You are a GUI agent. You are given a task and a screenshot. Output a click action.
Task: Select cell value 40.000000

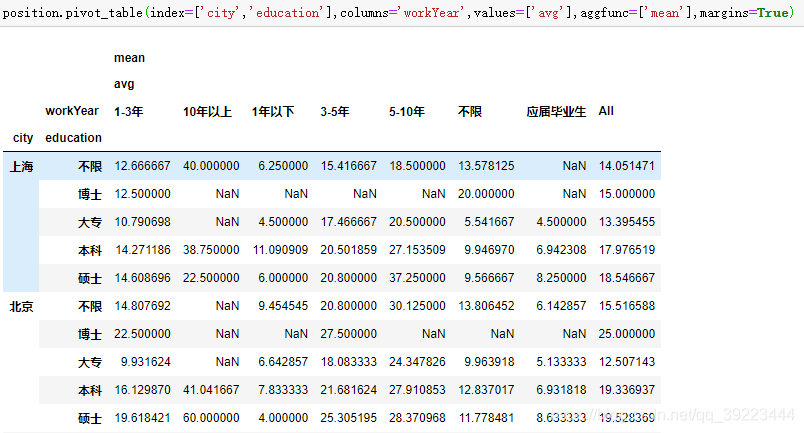[211, 166]
